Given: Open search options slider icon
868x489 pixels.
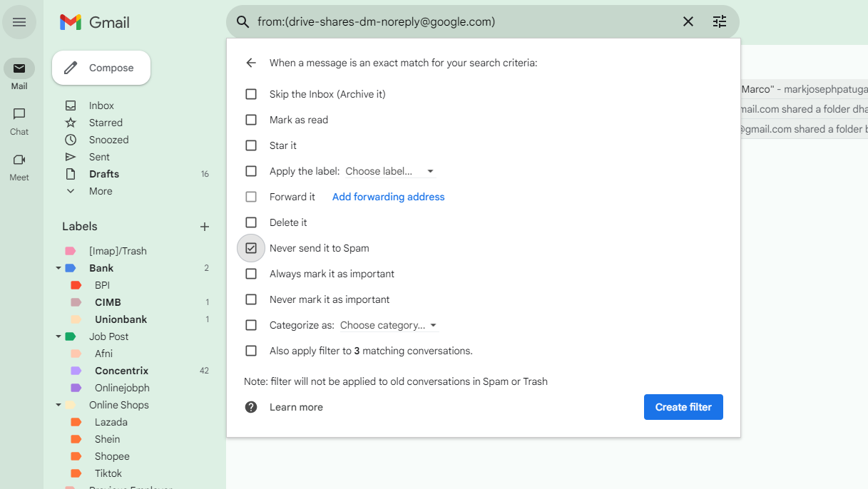Looking at the screenshot, I should (x=720, y=21).
